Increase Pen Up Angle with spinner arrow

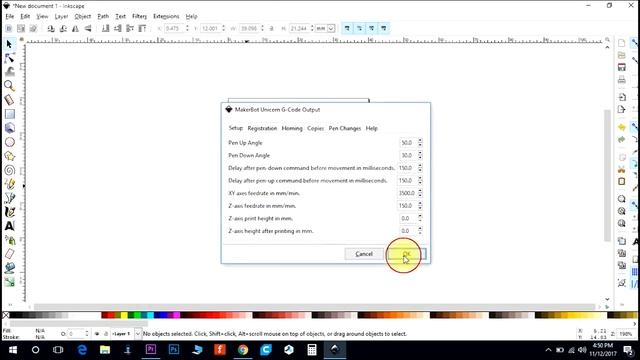pyautogui.click(x=420, y=140)
